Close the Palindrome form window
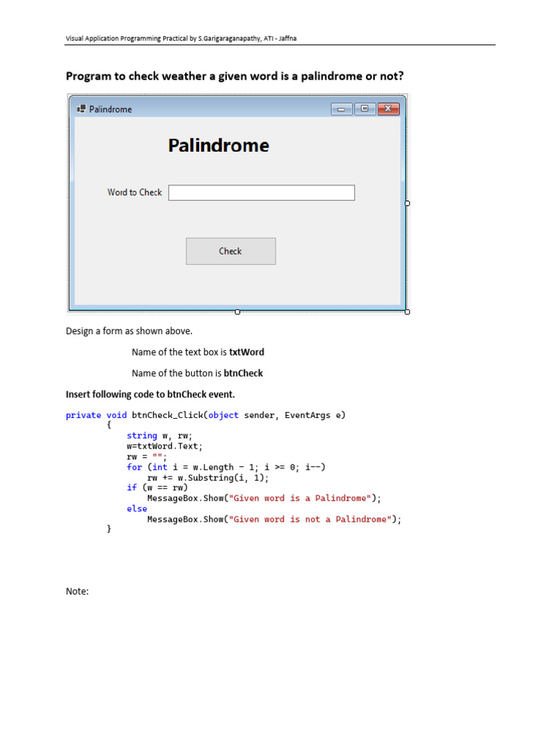Screen dimensions: 560x747 (x=388, y=109)
